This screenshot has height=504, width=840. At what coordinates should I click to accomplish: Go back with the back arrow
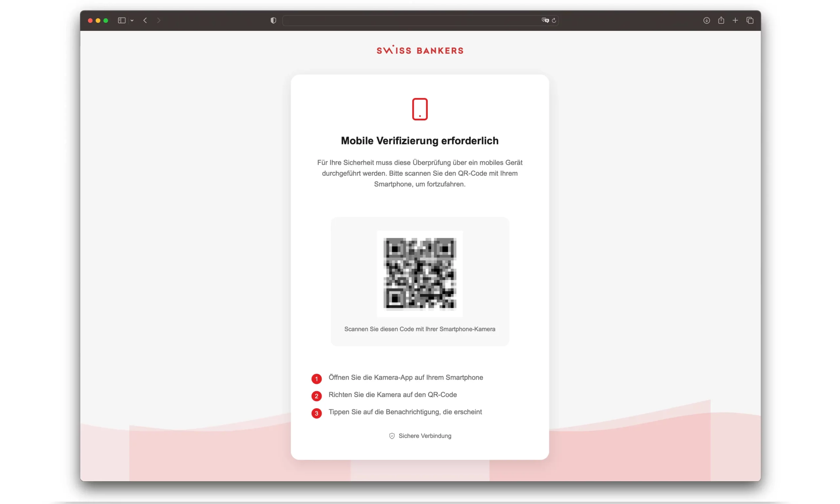point(145,20)
